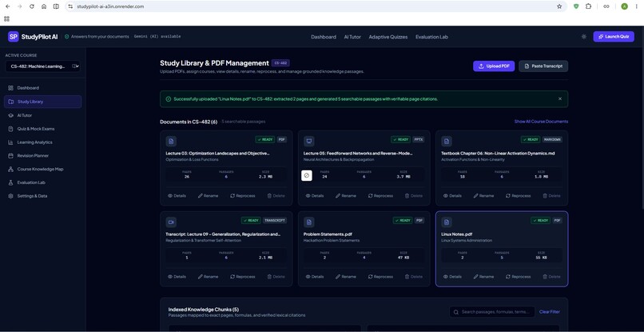The width and height of the screenshot is (644, 332).
Task: Open the browser home page icon
Action: click(x=44, y=6)
